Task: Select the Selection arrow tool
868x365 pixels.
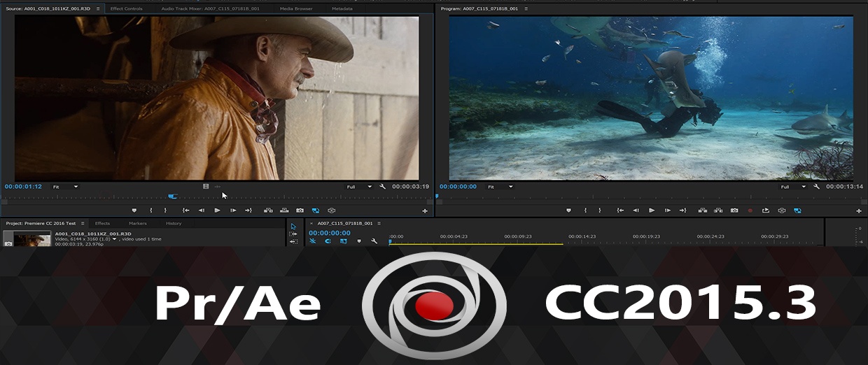Action: click(293, 227)
